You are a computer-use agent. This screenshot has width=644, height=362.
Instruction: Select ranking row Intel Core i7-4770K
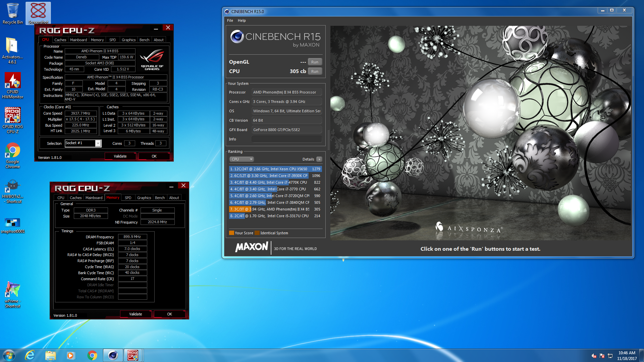[275, 182]
